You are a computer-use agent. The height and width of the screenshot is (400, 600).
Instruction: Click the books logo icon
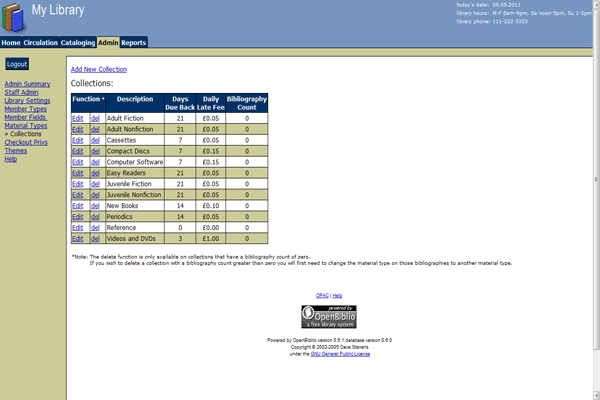(14, 17)
